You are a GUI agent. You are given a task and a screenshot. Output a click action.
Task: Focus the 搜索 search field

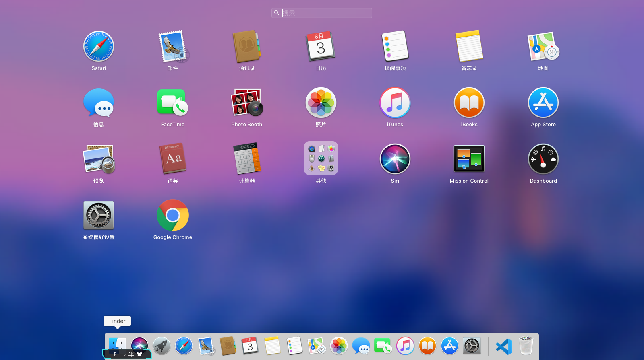pos(322,13)
